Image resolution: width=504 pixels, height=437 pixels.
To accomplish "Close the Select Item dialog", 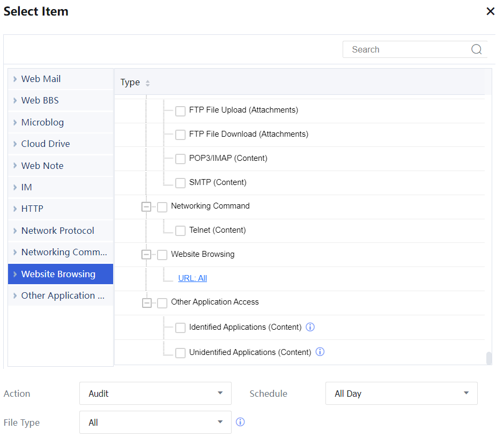I will point(490,11).
